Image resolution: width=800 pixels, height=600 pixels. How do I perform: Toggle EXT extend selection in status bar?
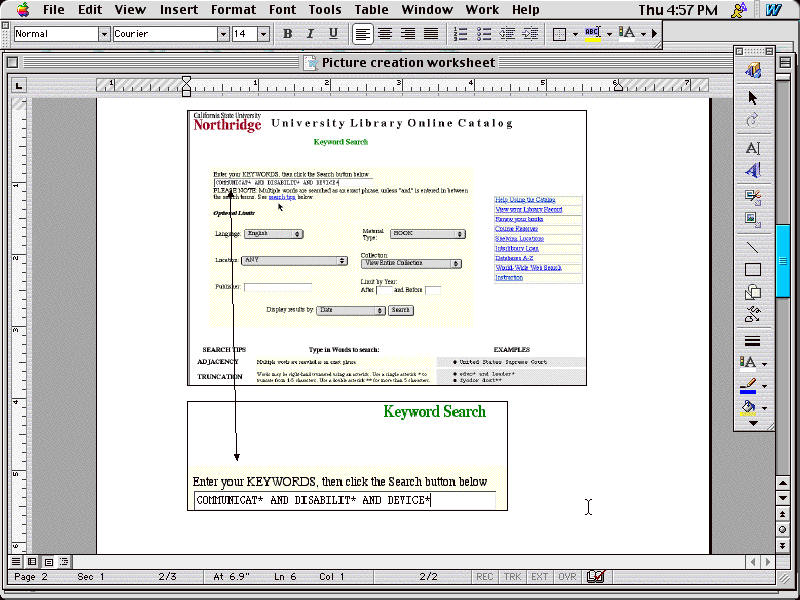[540, 577]
